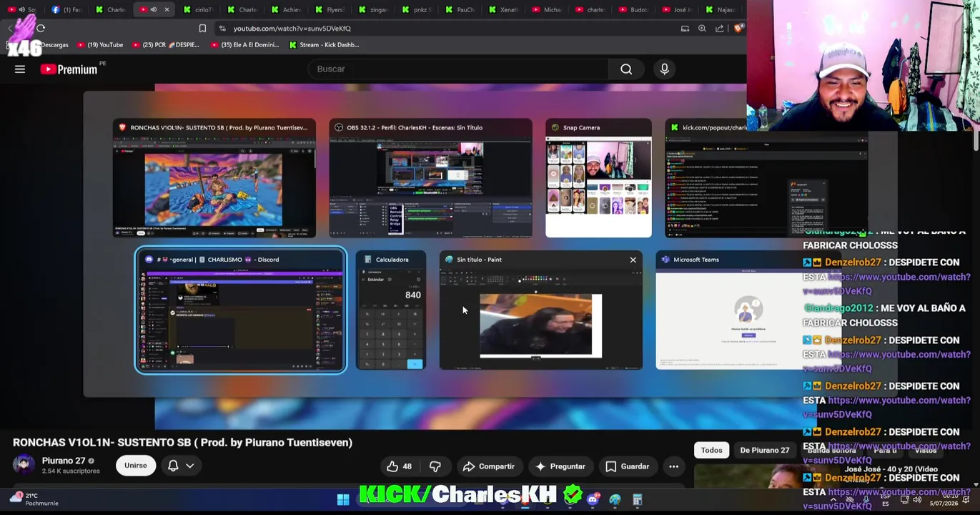This screenshot has height=515, width=980.
Task: Open the Windows Start menu
Action: pos(343,499)
